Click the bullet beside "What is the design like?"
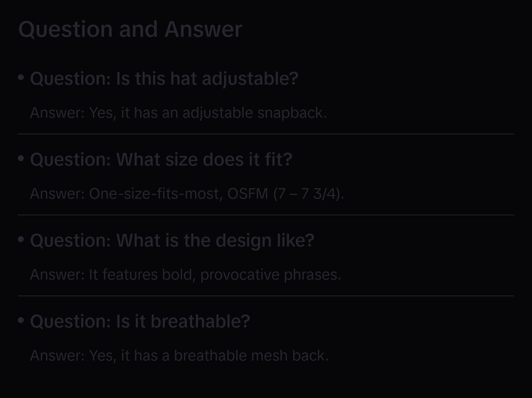 pyautogui.click(x=21, y=239)
